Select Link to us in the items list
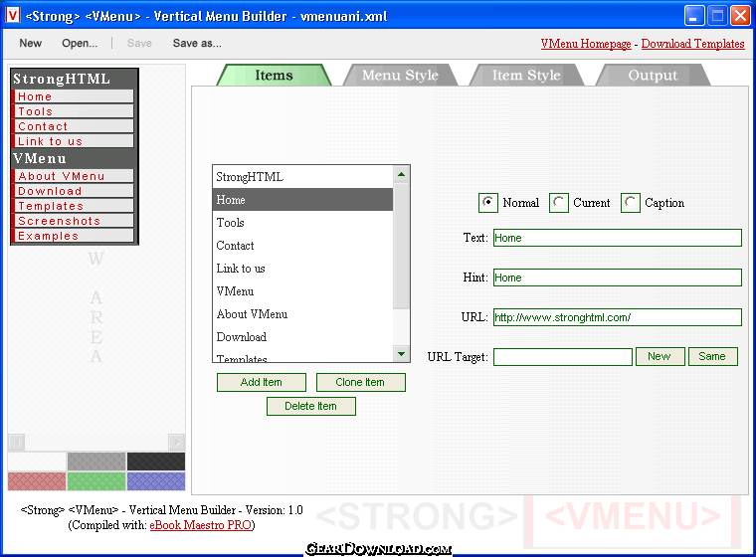The height and width of the screenshot is (557, 756). (302, 269)
